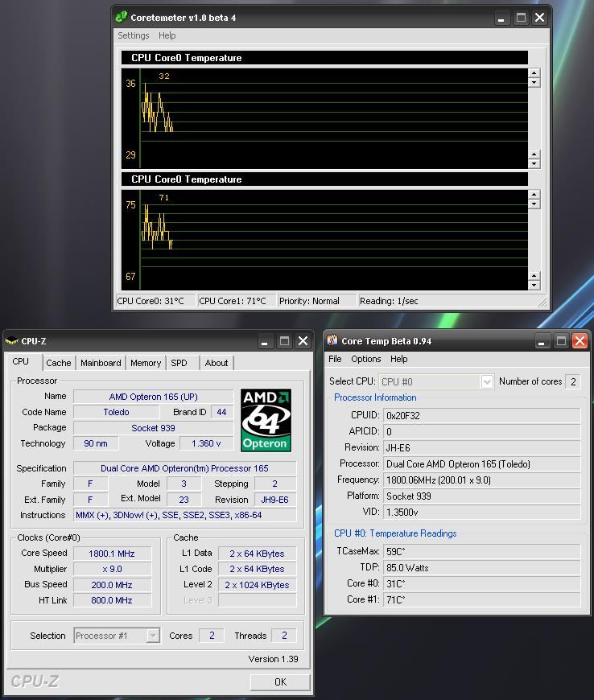
Task: Open Core Temp File menu
Action: [335, 359]
